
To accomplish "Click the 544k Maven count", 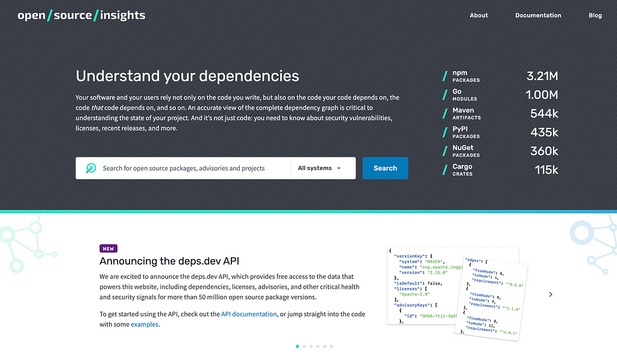I will (x=544, y=114).
